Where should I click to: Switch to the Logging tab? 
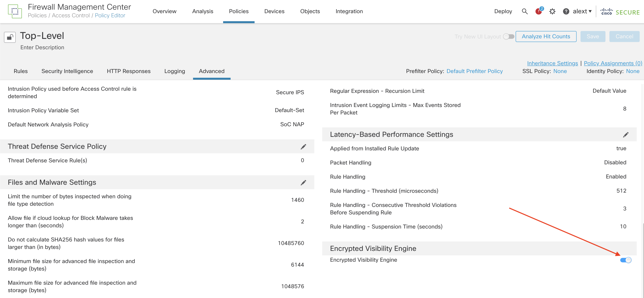pos(175,71)
